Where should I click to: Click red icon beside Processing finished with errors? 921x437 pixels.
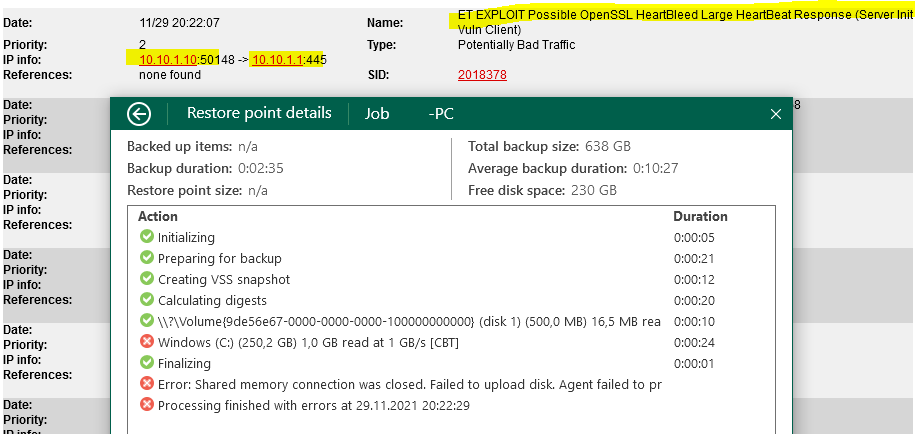click(147, 405)
